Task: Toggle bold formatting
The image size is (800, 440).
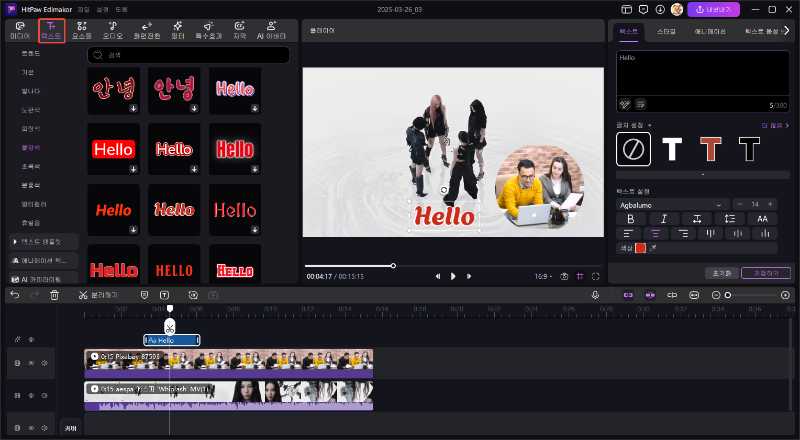Action: (x=631, y=219)
